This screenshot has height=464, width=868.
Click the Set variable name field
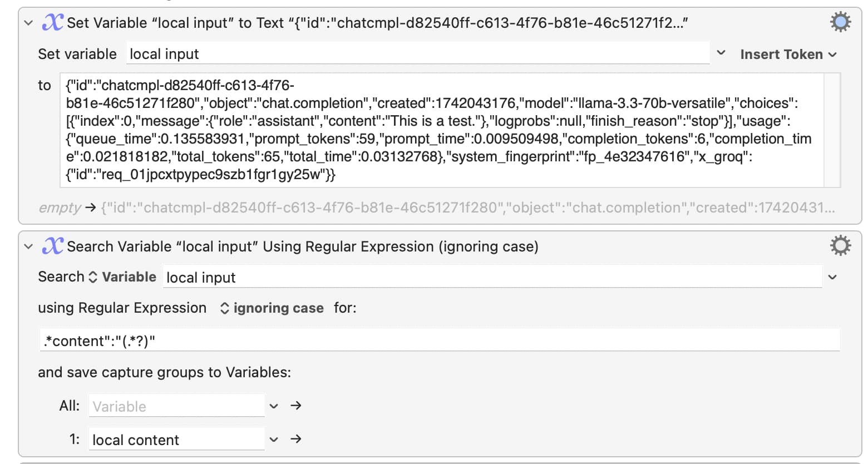pos(418,53)
